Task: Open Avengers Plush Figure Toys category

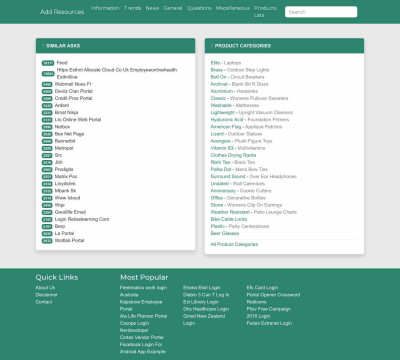Action: [241, 141]
